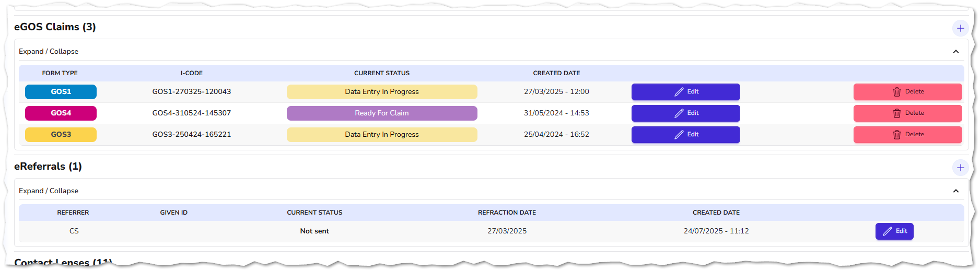Screen dimensions: 980x271
Task: Select the yellow GOS3 form type badge
Action: pos(61,135)
